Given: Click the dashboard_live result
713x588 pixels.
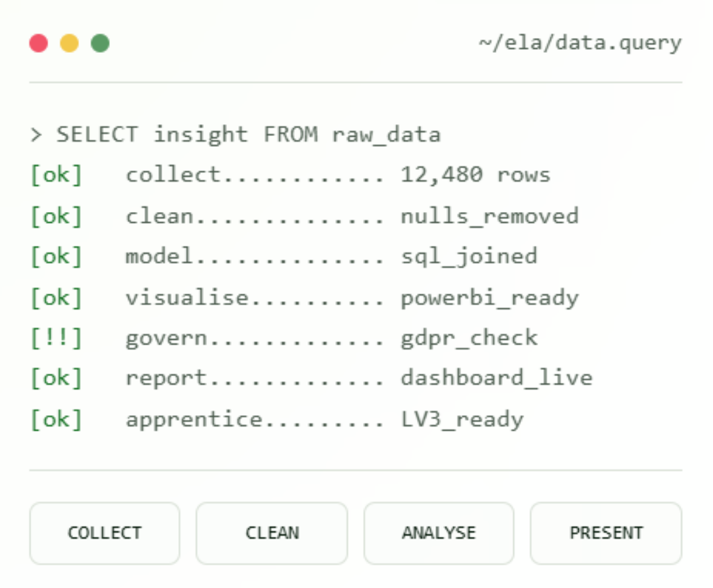Looking at the screenshot, I should point(497,378).
